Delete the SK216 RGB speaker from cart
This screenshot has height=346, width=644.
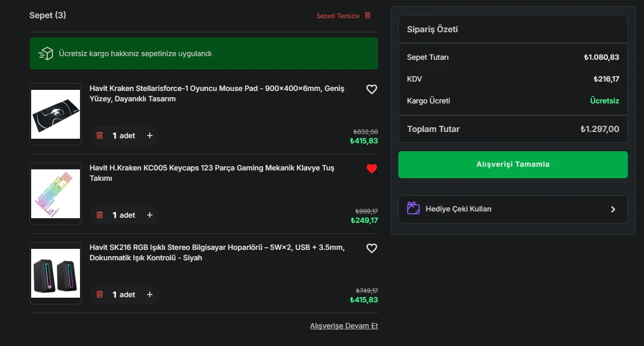[100, 295]
